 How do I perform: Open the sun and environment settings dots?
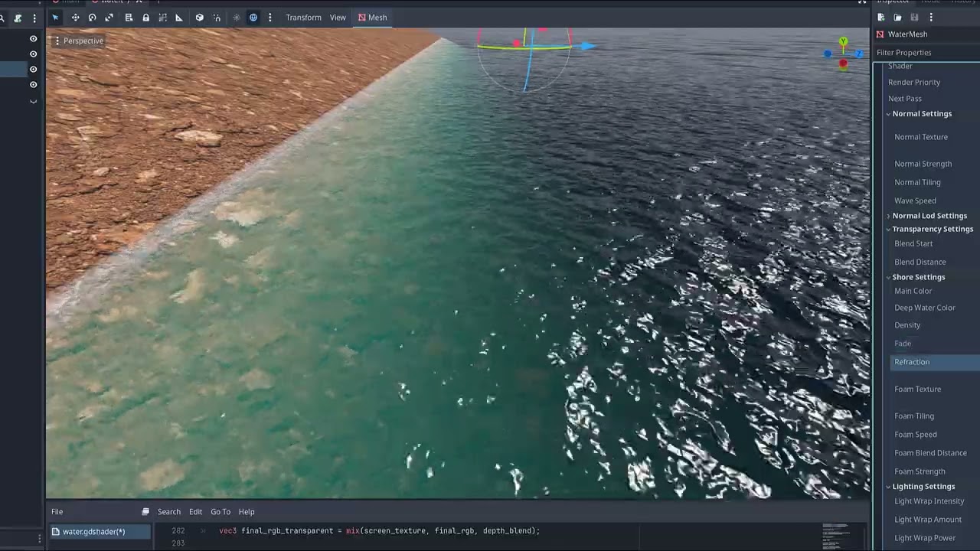click(269, 17)
